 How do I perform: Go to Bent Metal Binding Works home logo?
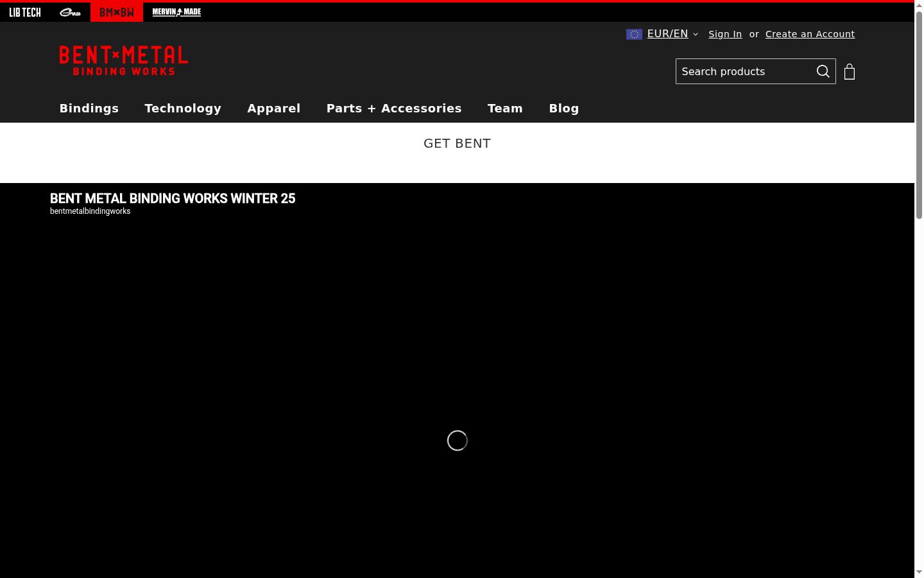124,60
